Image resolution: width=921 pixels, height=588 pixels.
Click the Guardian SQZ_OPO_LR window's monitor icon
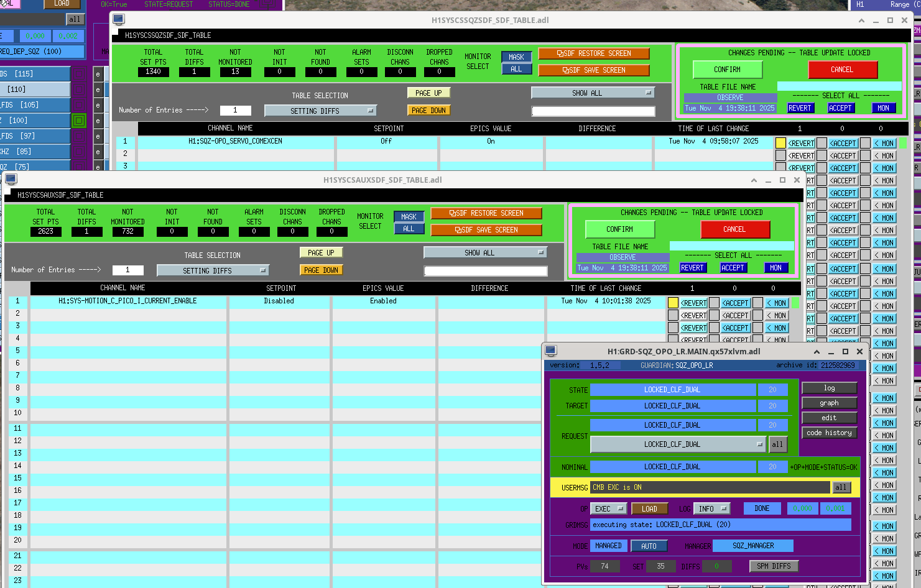(550, 351)
